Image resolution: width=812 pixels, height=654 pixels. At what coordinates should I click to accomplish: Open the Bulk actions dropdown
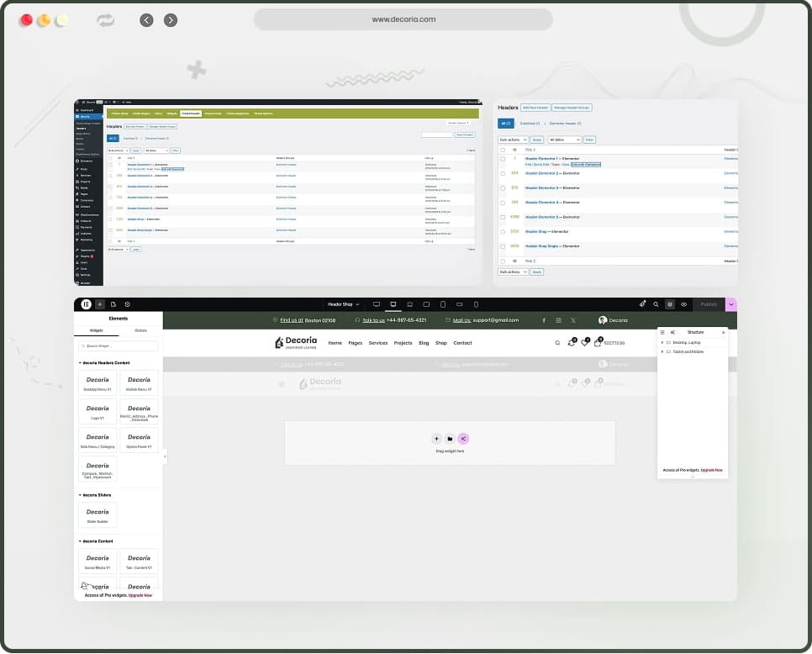[x=514, y=140]
